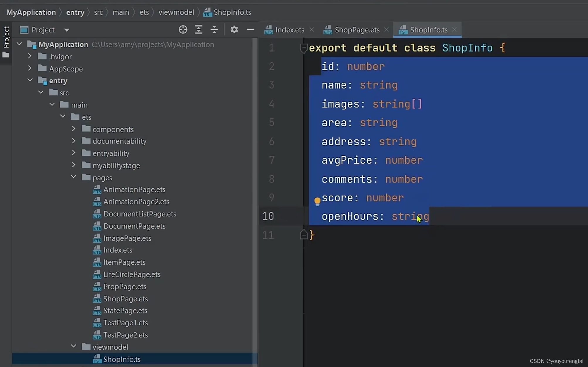Click entry in the breadcrumb bar

[75, 12]
